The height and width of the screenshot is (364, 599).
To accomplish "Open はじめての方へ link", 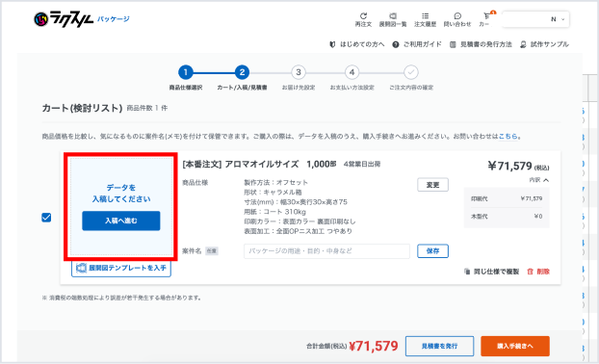I will pyautogui.click(x=357, y=44).
